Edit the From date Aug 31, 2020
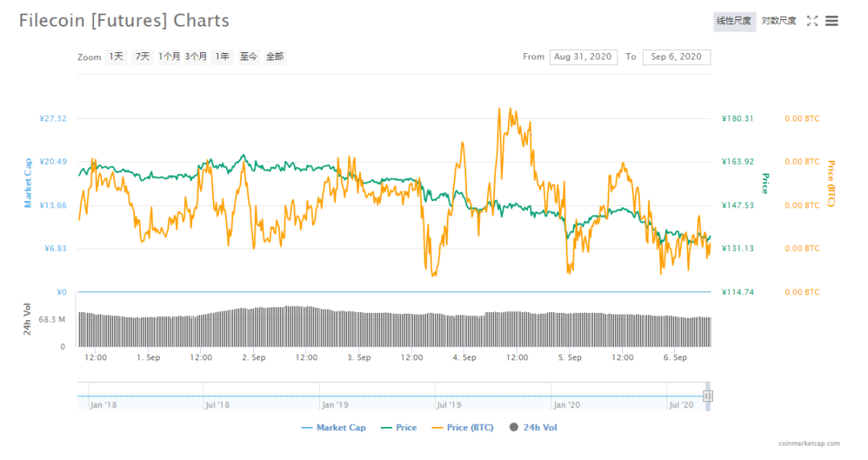 (x=583, y=56)
